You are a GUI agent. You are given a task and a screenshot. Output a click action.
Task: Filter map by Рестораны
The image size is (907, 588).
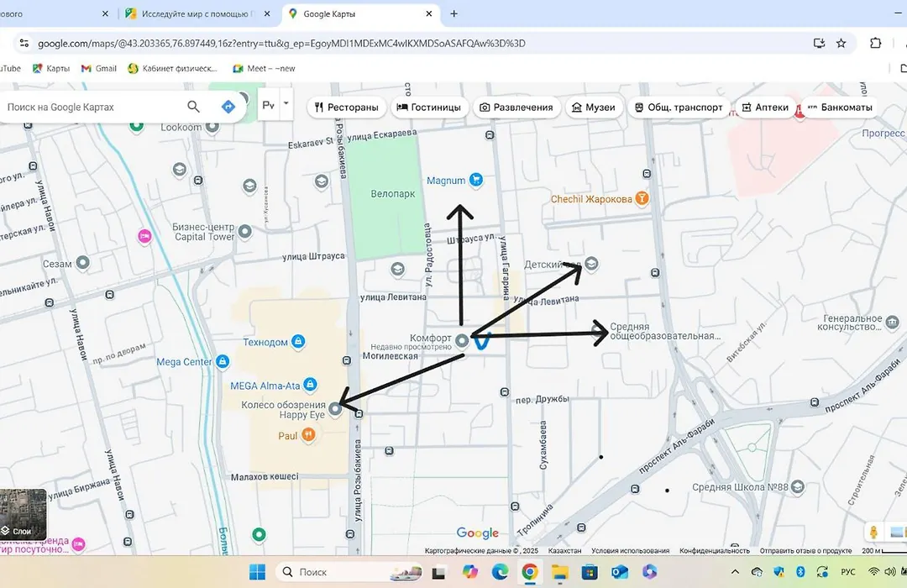[347, 107]
